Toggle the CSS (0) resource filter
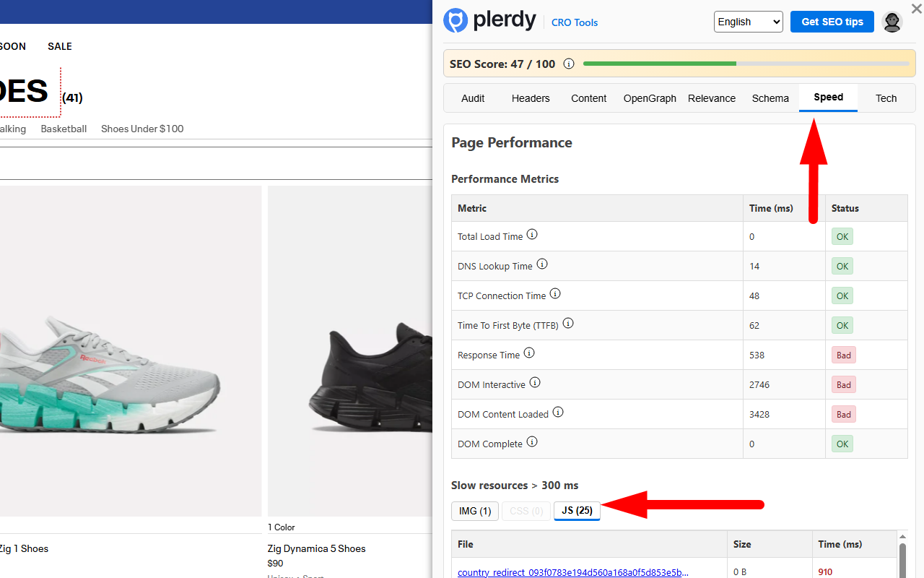924x578 pixels. click(526, 511)
